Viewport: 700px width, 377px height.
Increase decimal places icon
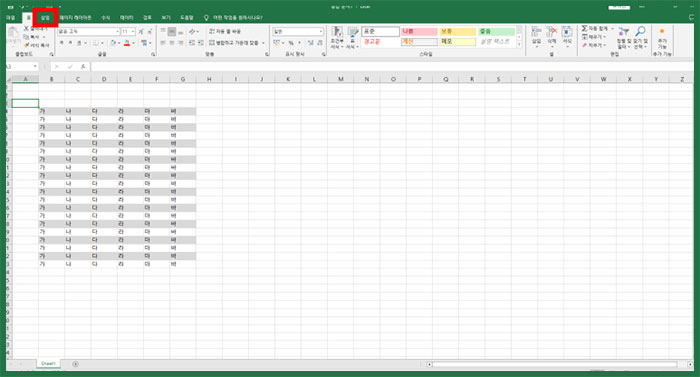pyautogui.click(x=311, y=43)
